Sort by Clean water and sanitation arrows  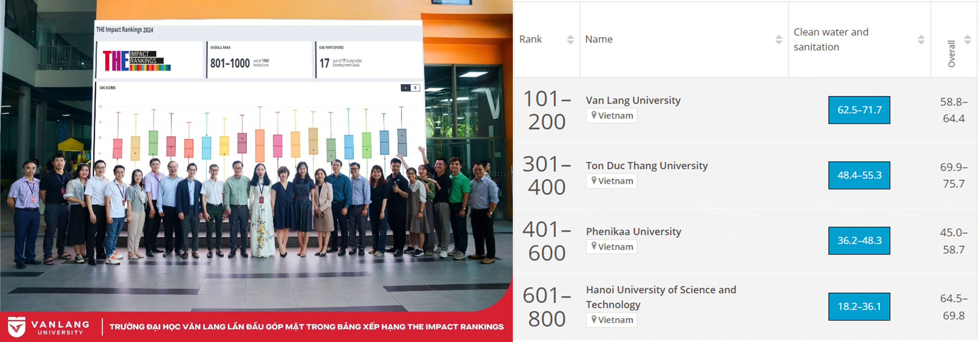point(921,40)
